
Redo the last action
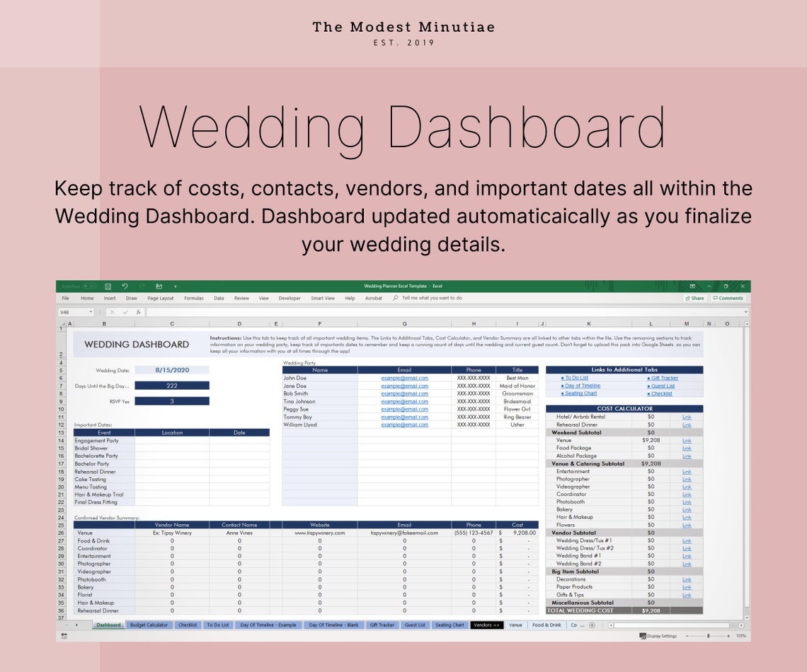[x=141, y=285]
